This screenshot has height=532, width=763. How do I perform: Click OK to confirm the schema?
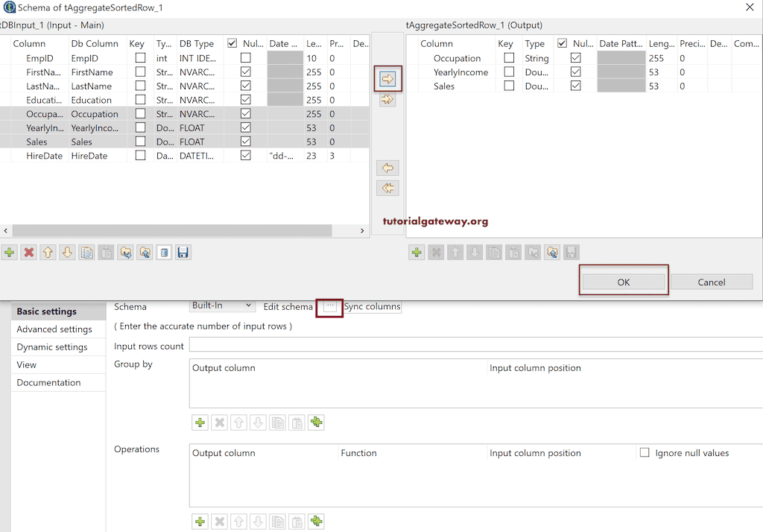[624, 282]
